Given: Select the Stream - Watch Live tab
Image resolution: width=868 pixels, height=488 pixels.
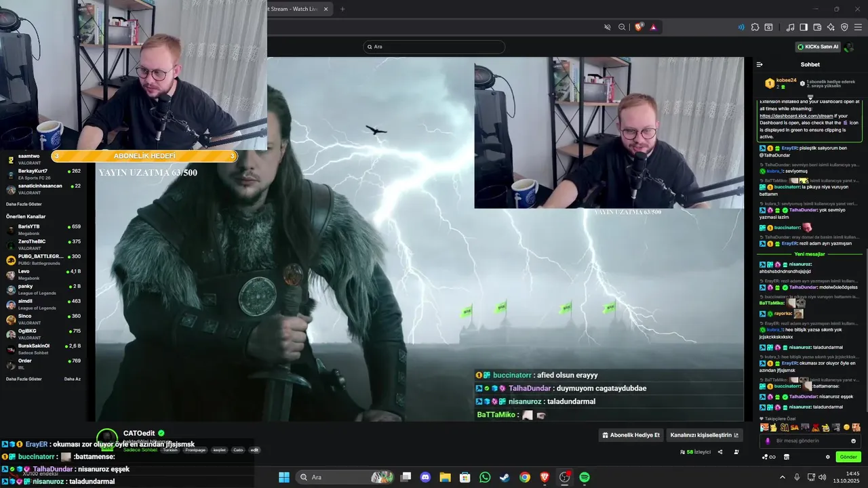Looking at the screenshot, I should 293,9.
